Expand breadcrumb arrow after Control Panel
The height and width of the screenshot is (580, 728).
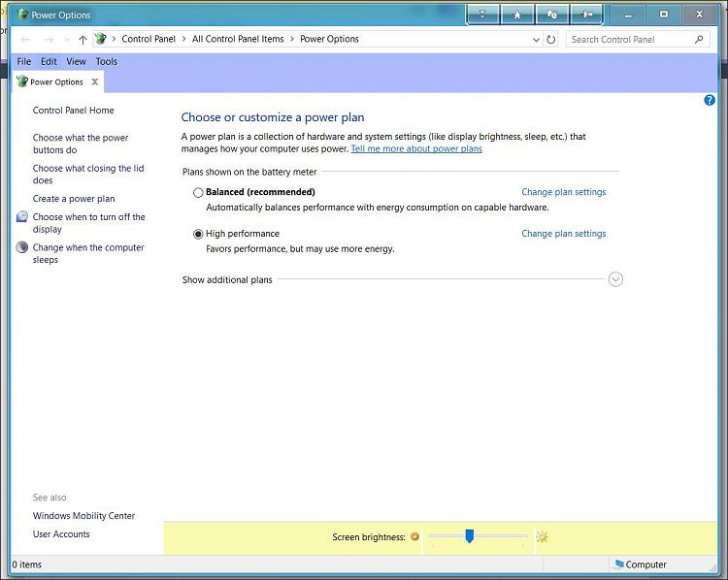click(183, 39)
